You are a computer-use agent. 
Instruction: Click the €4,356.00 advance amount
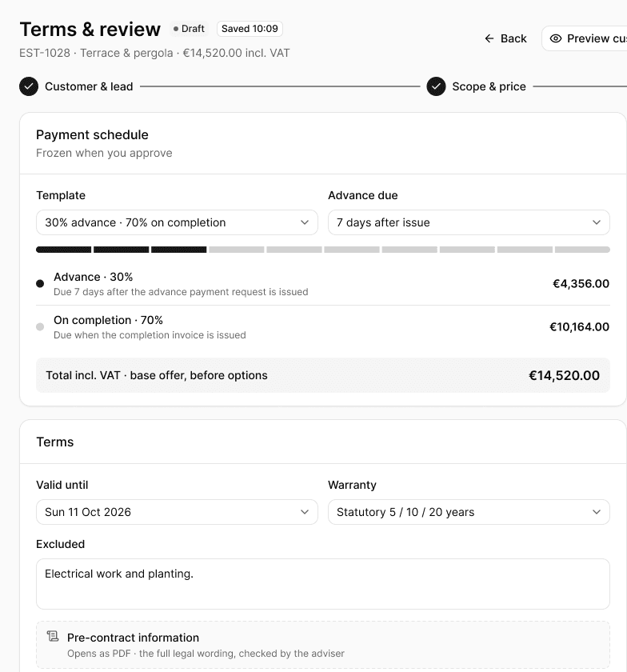(x=581, y=284)
